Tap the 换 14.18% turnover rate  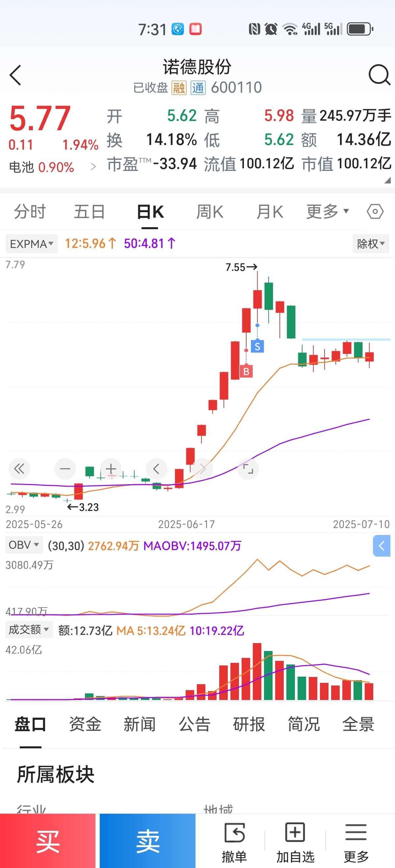152,139
